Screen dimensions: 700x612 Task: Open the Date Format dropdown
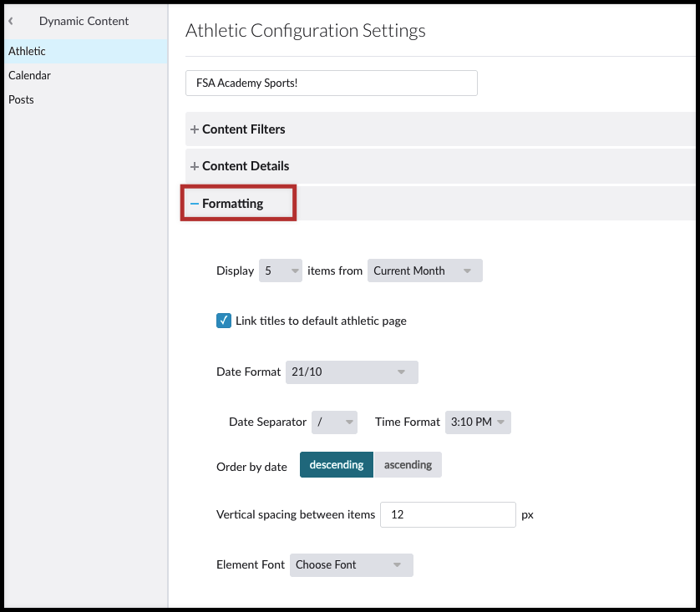[x=352, y=372]
